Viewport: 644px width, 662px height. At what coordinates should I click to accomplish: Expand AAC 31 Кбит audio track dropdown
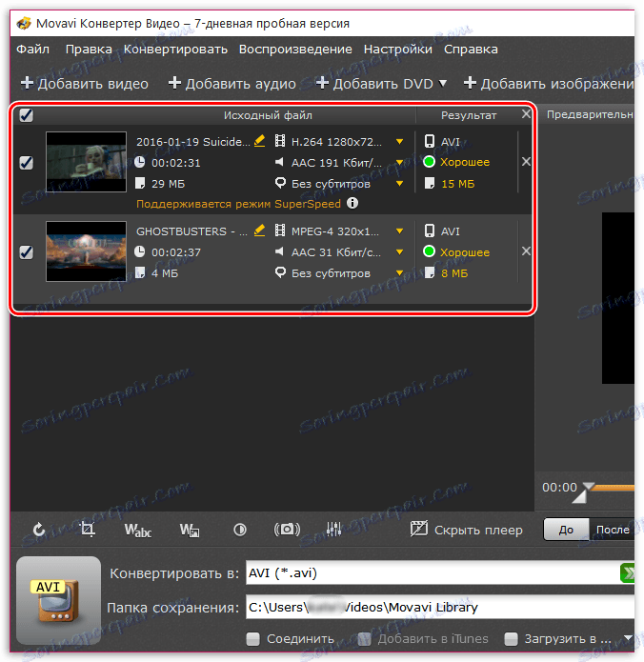tap(399, 252)
